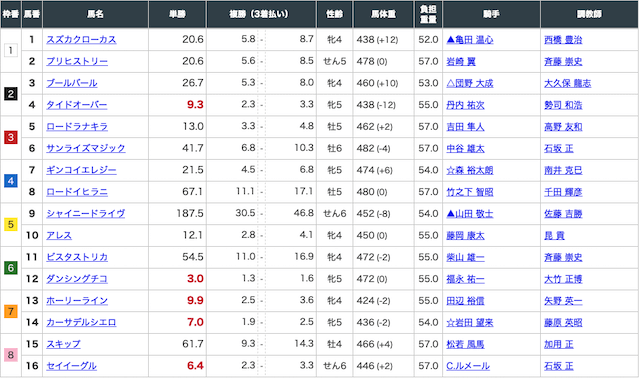640x378 pixels.
Task: Open trainer link 高野 友和
Action: pos(563,127)
